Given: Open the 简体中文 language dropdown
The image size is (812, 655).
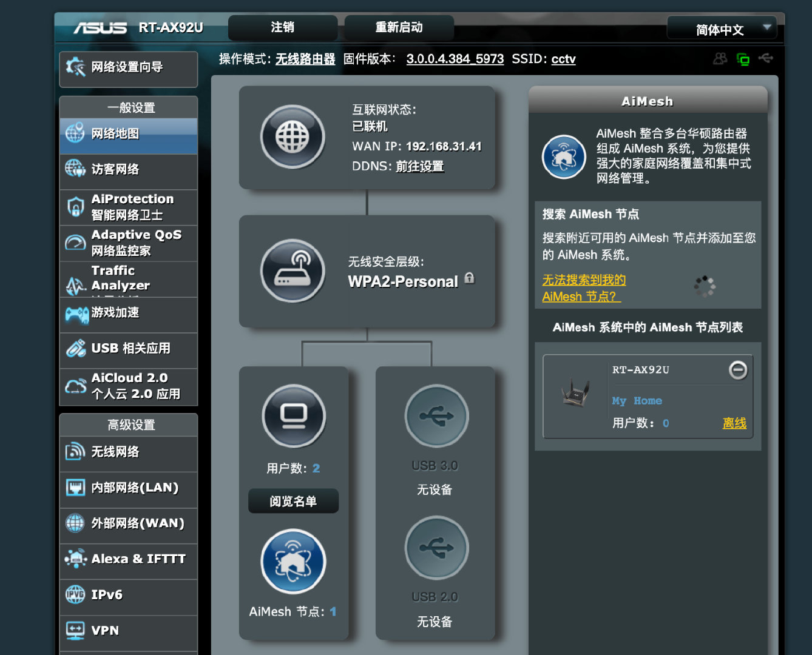Looking at the screenshot, I should (721, 29).
